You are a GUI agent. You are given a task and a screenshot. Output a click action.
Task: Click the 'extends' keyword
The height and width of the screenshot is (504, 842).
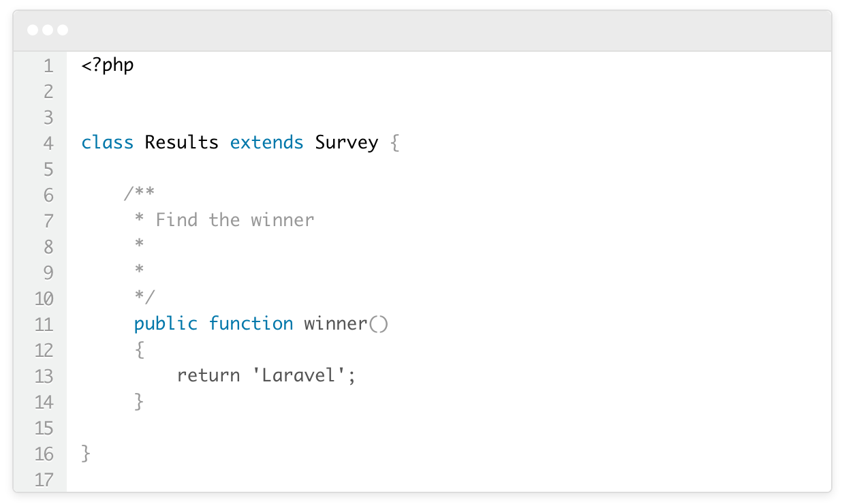coord(267,142)
